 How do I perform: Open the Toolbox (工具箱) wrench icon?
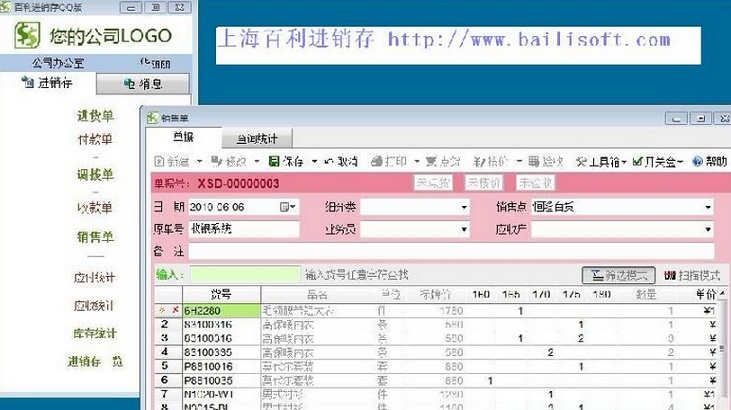(x=581, y=161)
